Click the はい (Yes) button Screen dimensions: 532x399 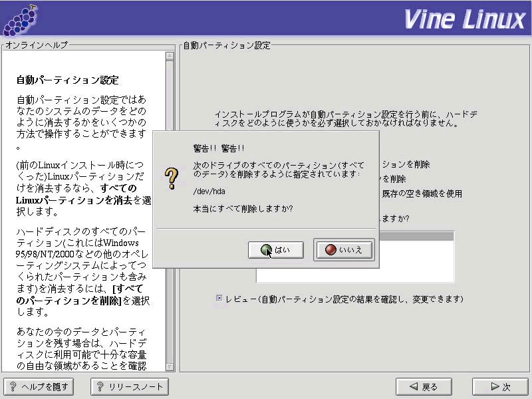(276, 250)
